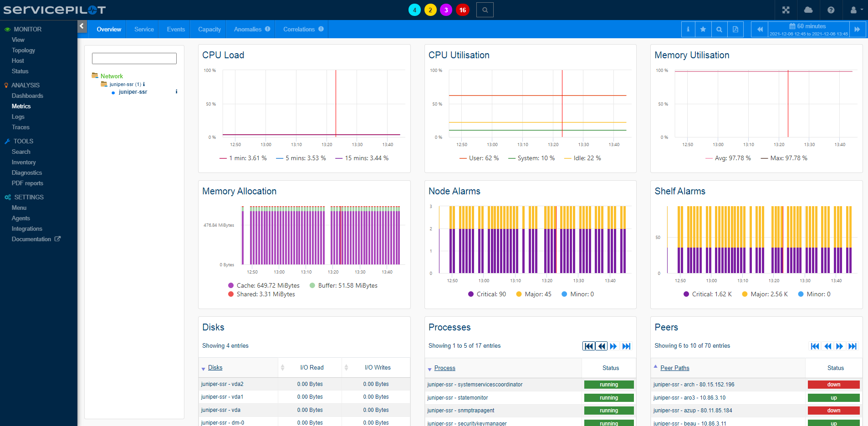Collapse the left monitoring sidebar

pos(82,26)
